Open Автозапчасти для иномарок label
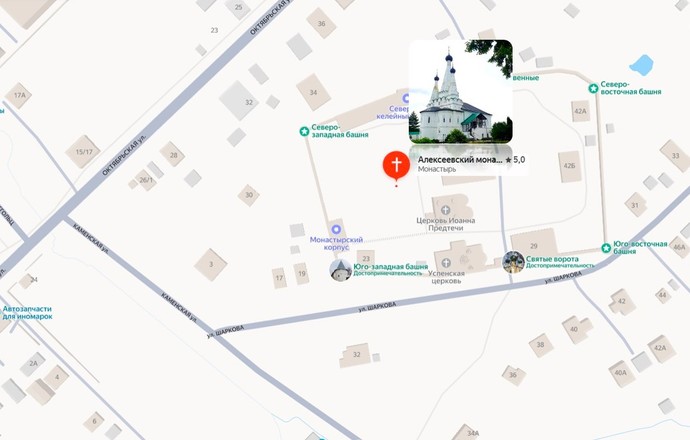Screen dimensions: 690x440 (x=27, y=312)
